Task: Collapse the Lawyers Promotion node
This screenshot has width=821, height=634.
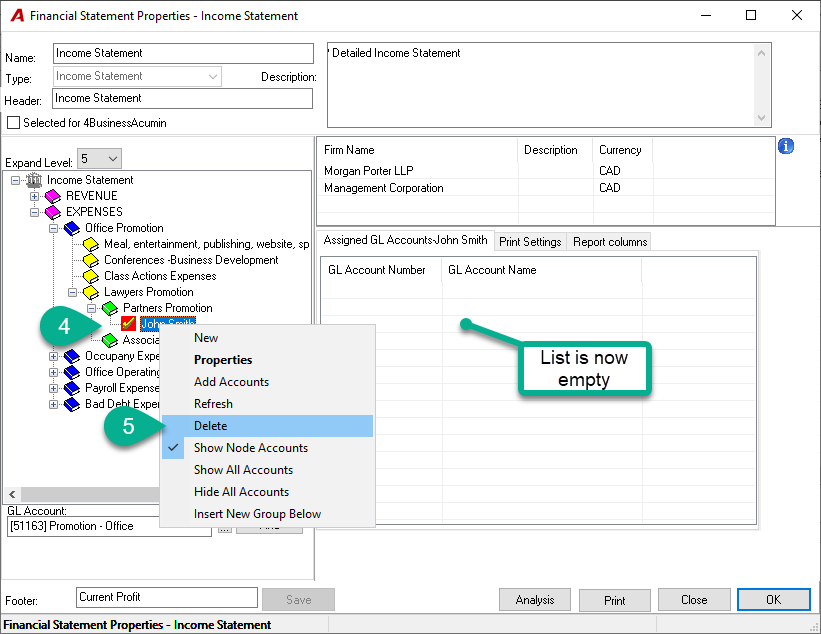Action: point(73,292)
